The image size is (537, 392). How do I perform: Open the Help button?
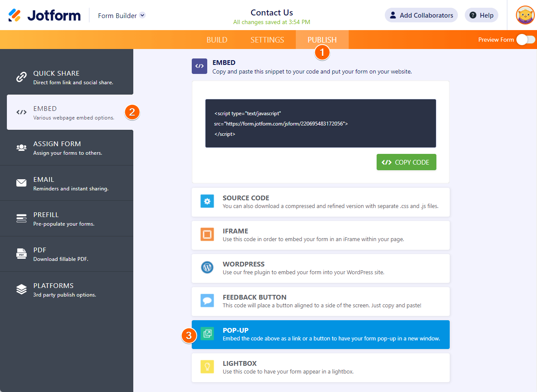(x=482, y=15)
